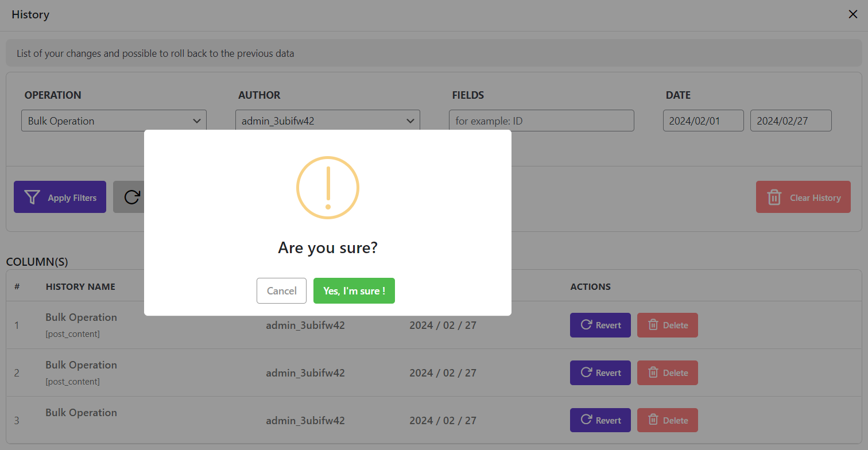Revert the second Bulk Operation entry
868x450 pixels.
coord(600,373)
